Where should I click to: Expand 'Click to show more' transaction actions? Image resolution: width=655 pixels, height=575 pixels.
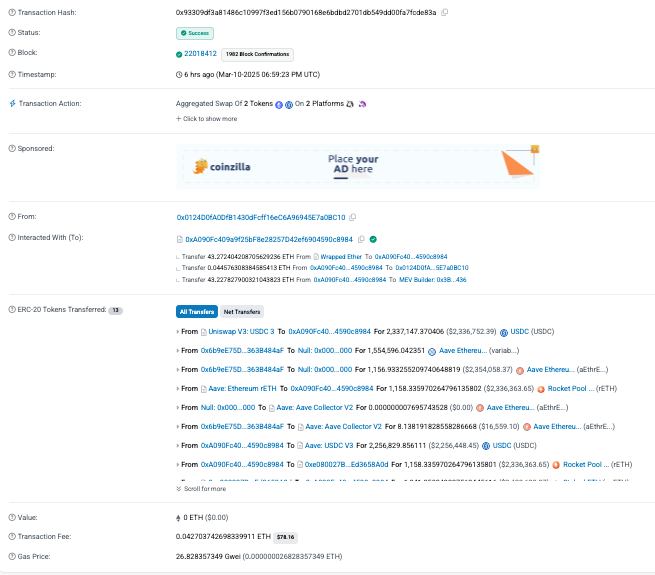pos(207,119)
